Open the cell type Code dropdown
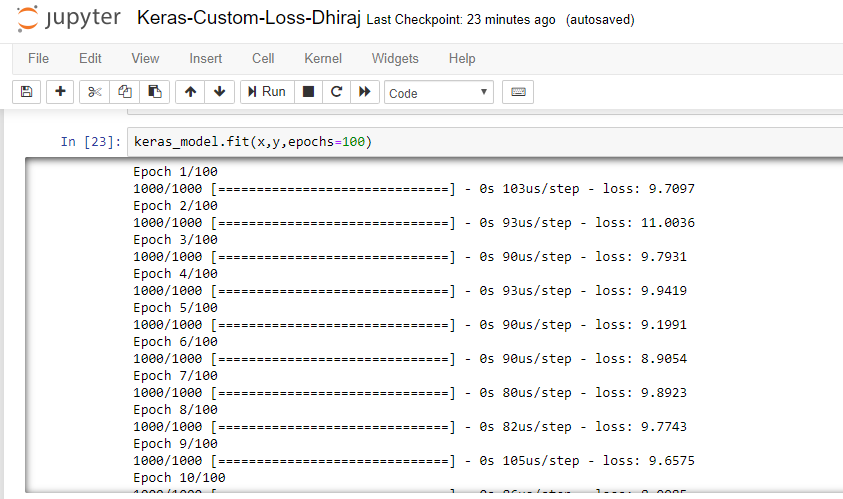Image resolution: width=843 pixels, height=499 pixels. click(439, 92)
